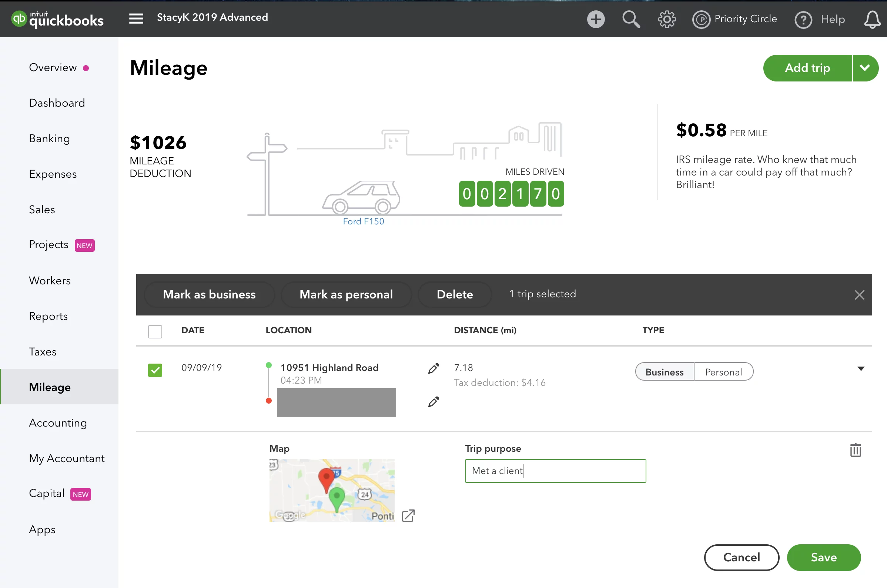Viewport: 887px width, 588px height.
Task: Uncheck the 09/09/19 trip checkbox
Action: [155, 370]
